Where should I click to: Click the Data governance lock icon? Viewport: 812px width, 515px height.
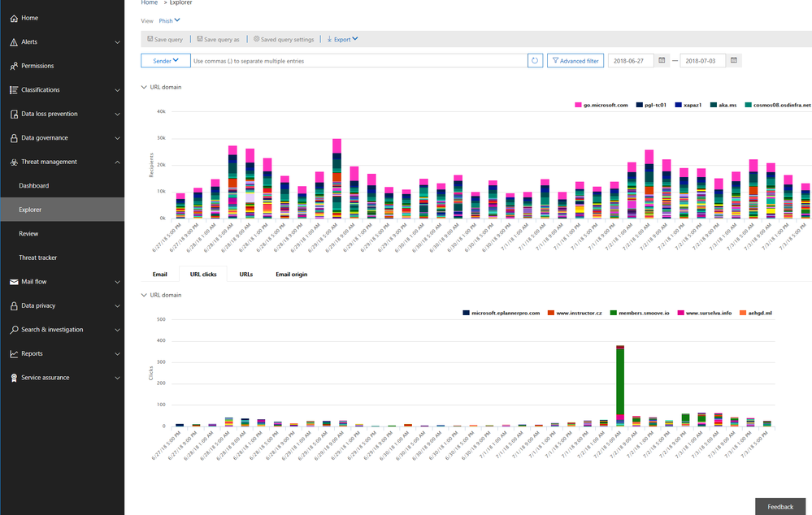tap(14, 138)
